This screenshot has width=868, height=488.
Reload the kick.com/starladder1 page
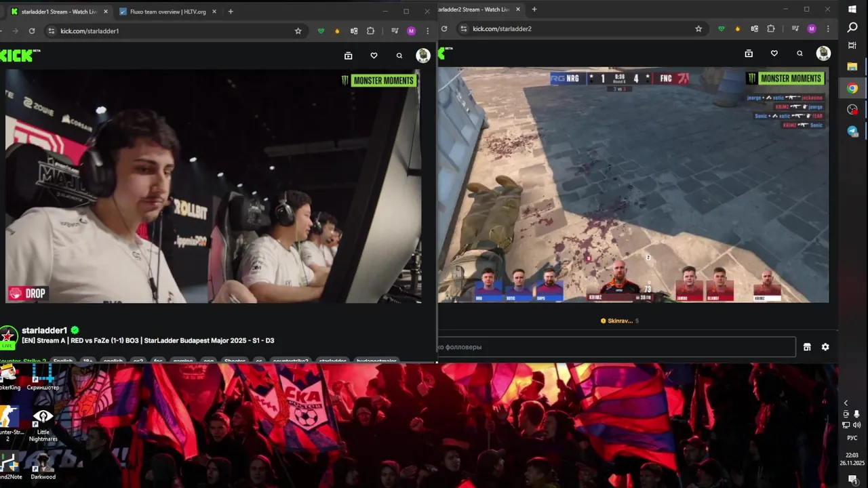(32, 30)
